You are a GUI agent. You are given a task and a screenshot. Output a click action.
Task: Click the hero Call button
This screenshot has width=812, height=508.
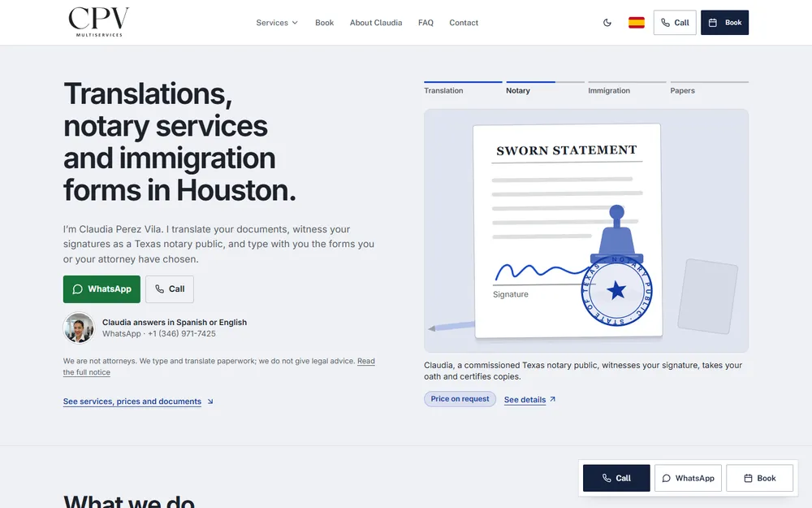170,289
